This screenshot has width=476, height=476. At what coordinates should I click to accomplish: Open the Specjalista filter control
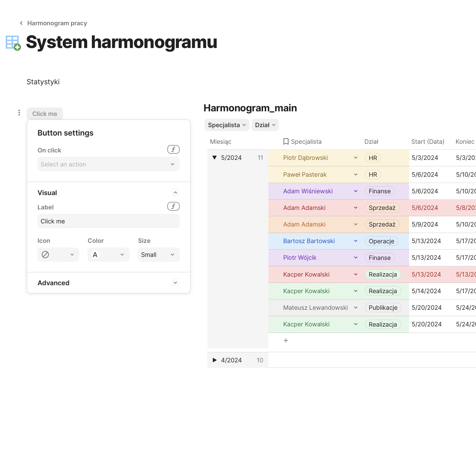click(227, 125)
